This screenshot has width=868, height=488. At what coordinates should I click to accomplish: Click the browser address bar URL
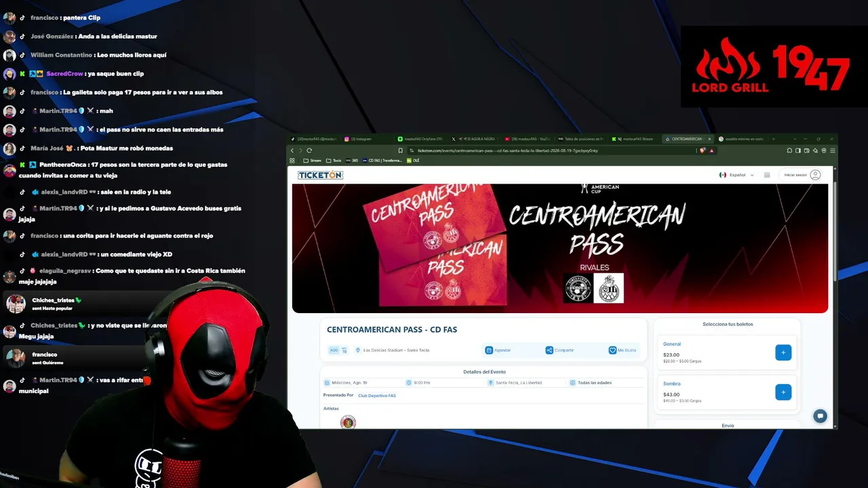click(507, 150)
